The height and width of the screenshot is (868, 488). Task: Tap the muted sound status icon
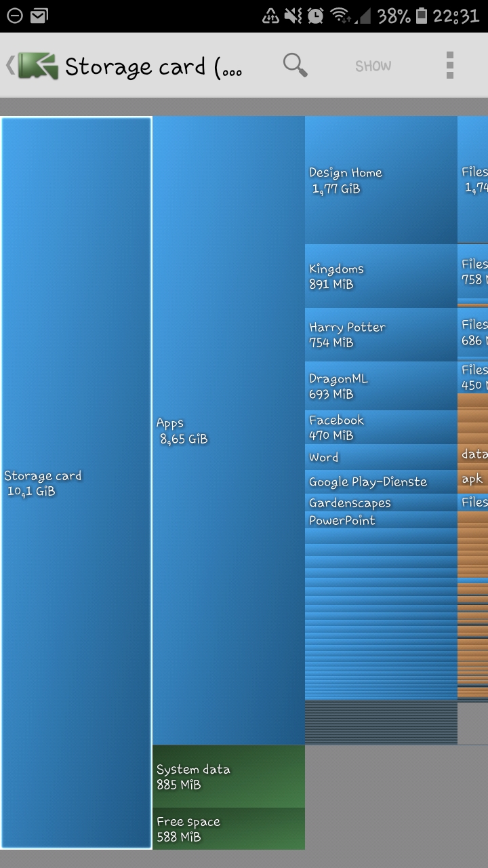point(293,16)
